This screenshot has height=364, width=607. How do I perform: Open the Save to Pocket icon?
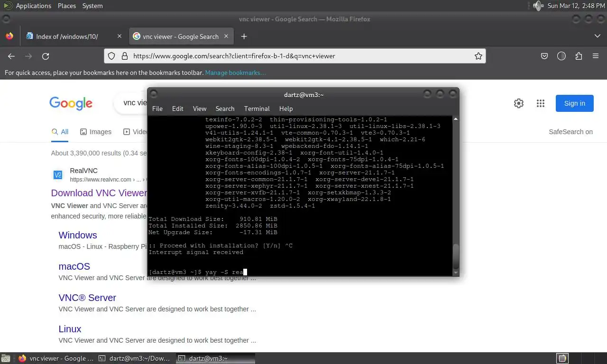tap(544, 56)
